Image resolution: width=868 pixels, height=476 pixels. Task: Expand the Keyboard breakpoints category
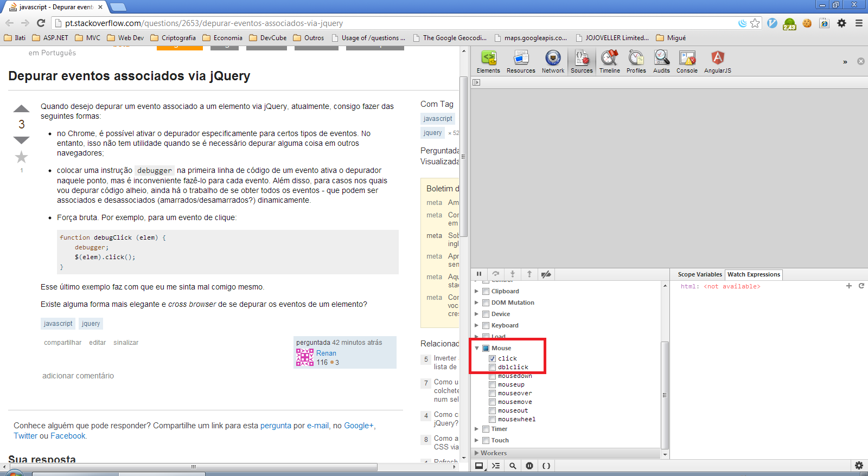point(477,325)
